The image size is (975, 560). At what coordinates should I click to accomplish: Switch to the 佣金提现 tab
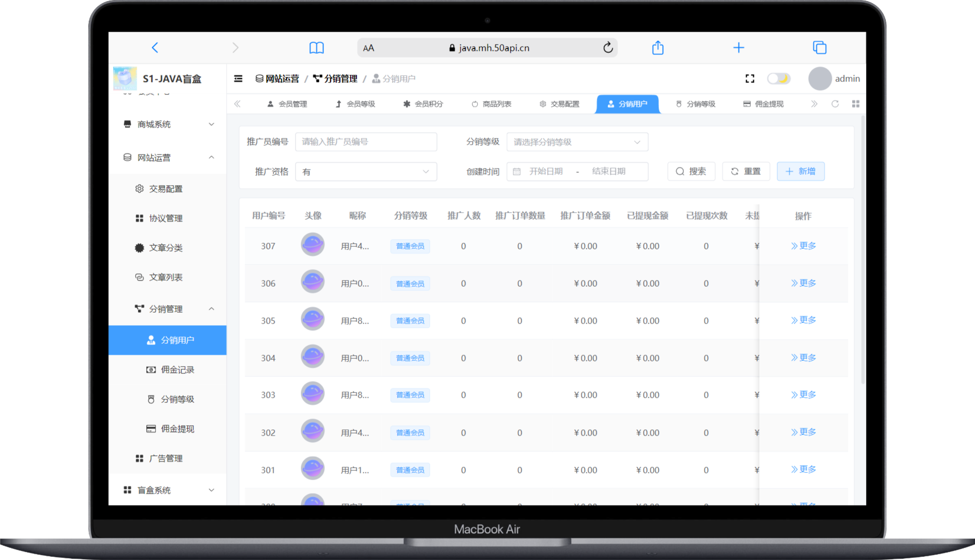click(x=763, y=104)
